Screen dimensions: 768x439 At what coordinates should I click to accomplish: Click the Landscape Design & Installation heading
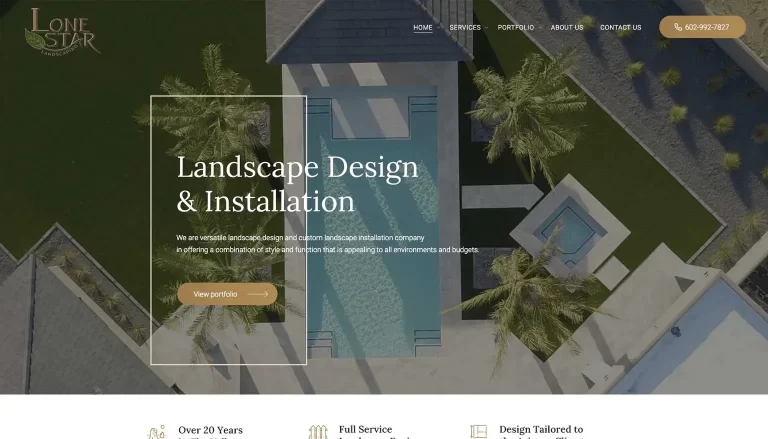[297, 184]
